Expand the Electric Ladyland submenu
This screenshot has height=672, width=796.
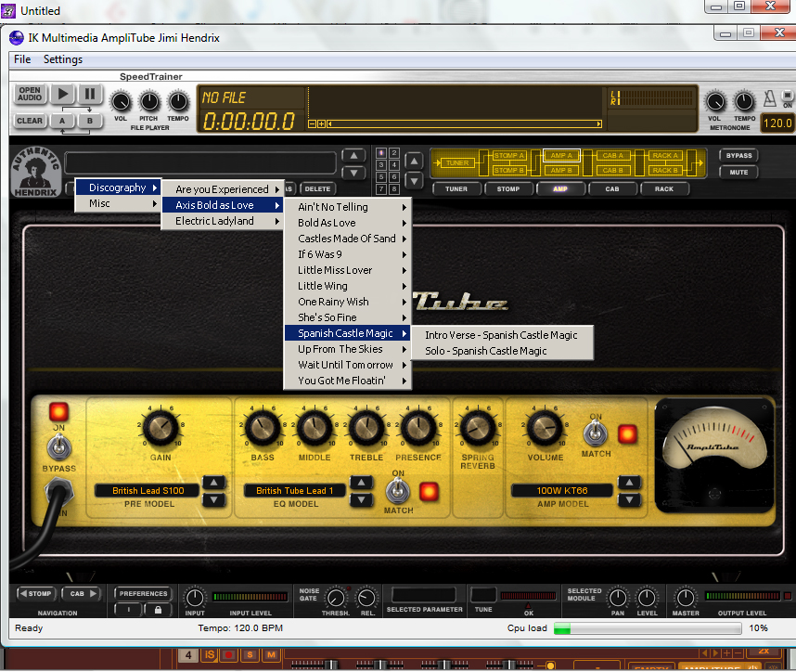[222, 221]
